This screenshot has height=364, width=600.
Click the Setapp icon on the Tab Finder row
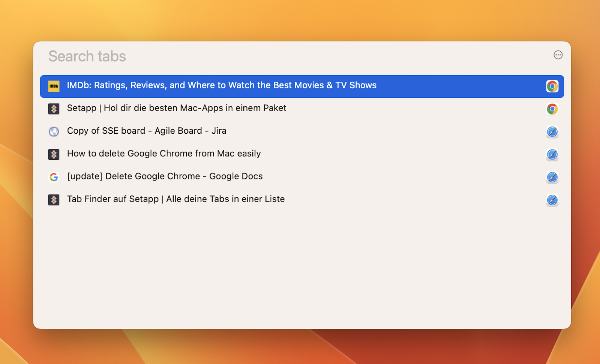coord(54,200)
